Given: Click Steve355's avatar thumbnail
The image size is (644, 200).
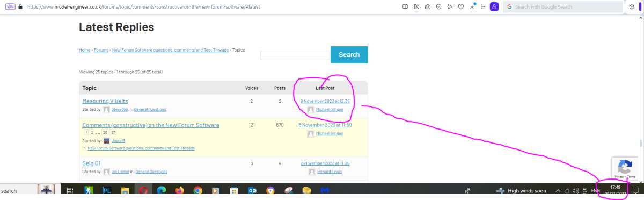Looking at the screenshot, I should pyautogui.click(x=106, y=109).
